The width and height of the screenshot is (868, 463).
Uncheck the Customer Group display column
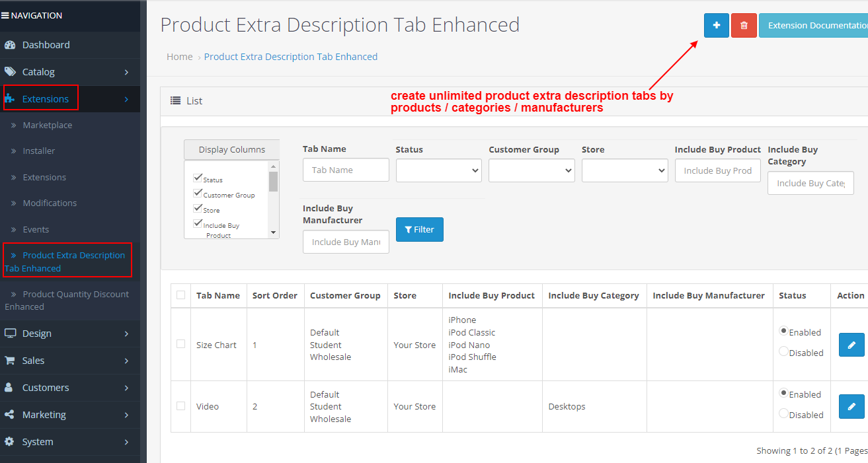pyautogui.click(x=197, y=192)
